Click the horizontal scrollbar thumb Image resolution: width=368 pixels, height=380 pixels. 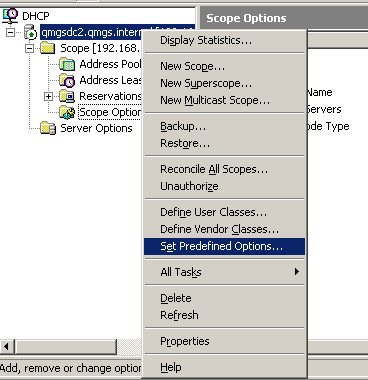point(65,346)
